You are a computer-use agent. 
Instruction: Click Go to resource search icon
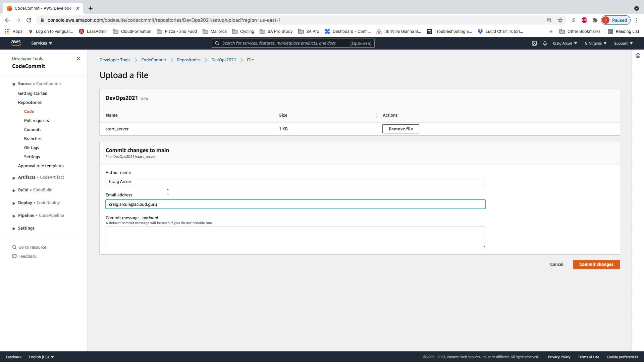click(x=14, y=247)
